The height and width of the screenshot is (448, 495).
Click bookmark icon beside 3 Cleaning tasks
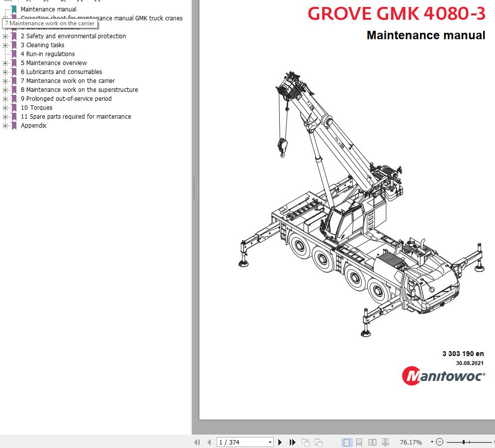(14, 45)
